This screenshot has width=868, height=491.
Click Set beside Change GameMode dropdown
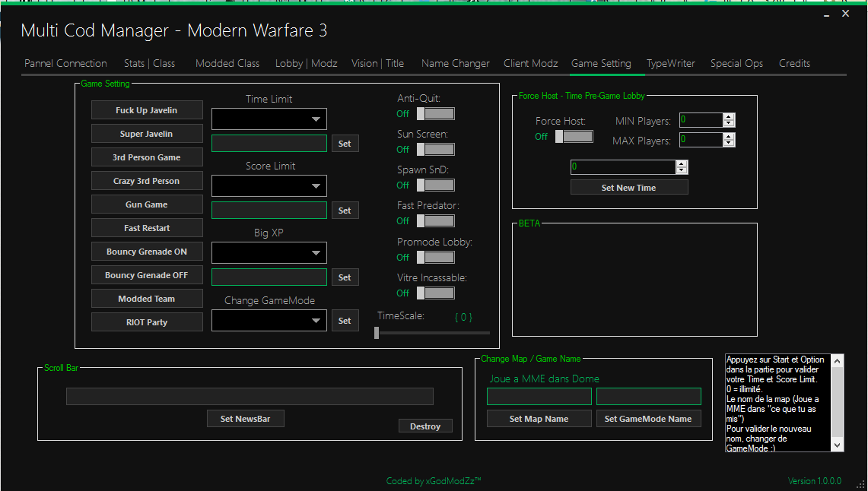pyautogui.click(x=345, y=321)
